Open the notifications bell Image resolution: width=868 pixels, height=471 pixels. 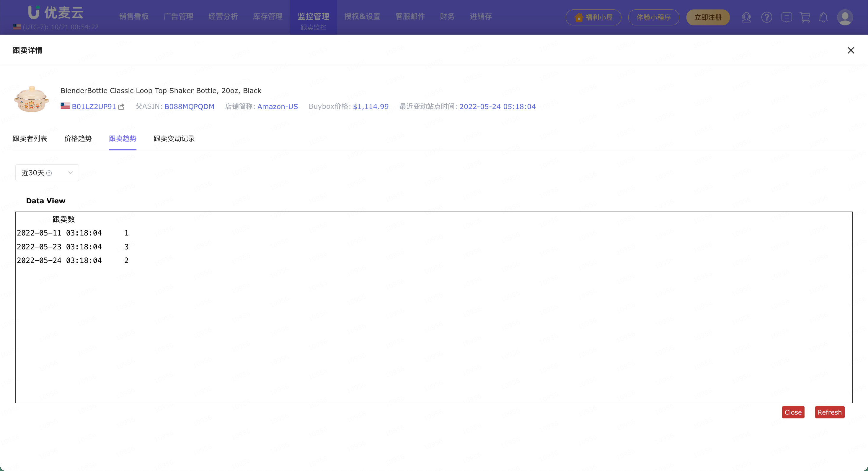pos(823,17)
